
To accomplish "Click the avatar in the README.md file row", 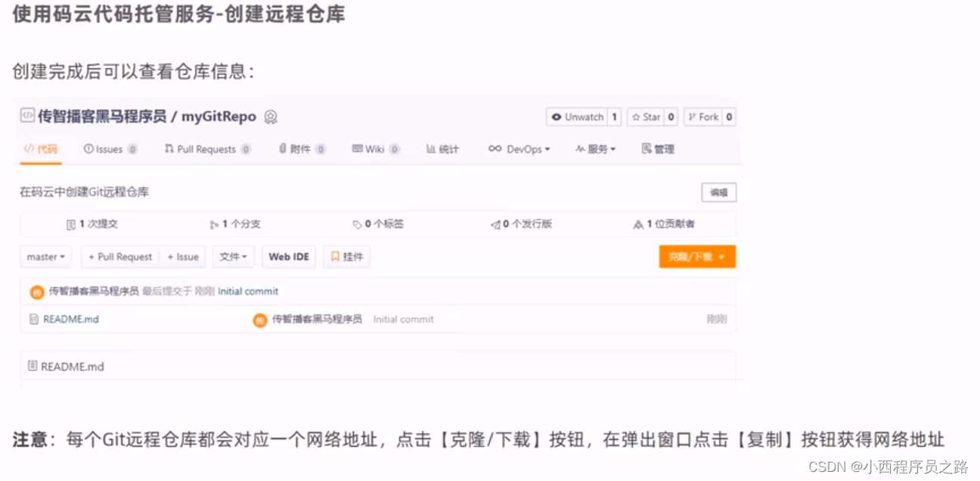I will point(260,320).
